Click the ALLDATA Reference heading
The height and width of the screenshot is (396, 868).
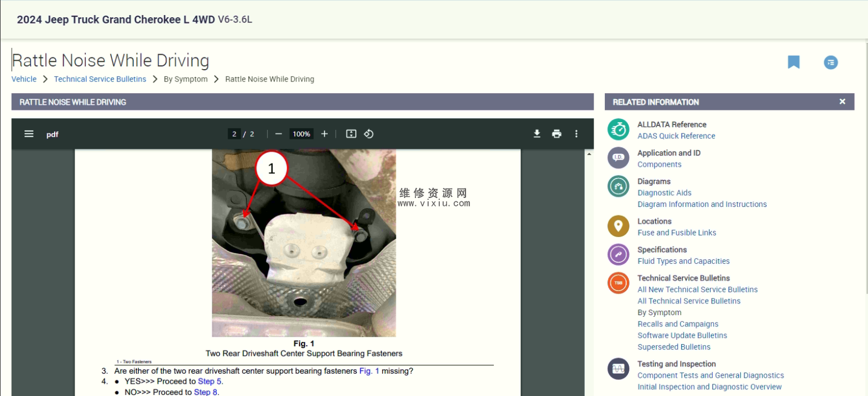tap(672, 124)
